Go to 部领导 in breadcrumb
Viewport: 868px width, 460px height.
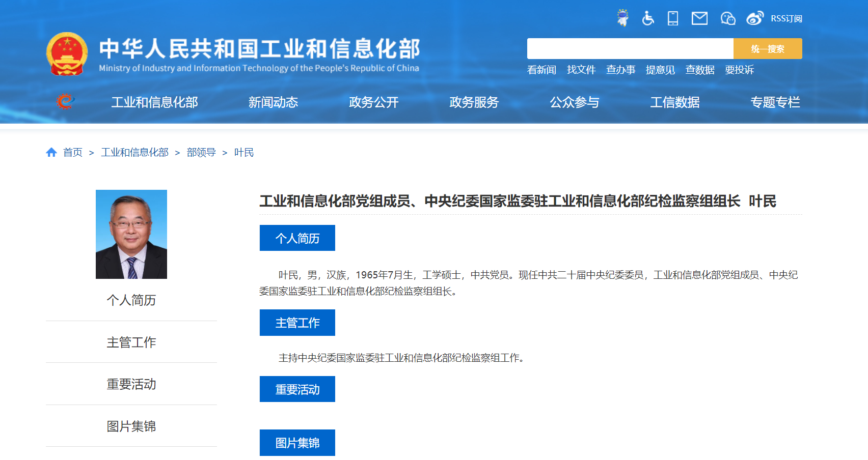[201, 153]
